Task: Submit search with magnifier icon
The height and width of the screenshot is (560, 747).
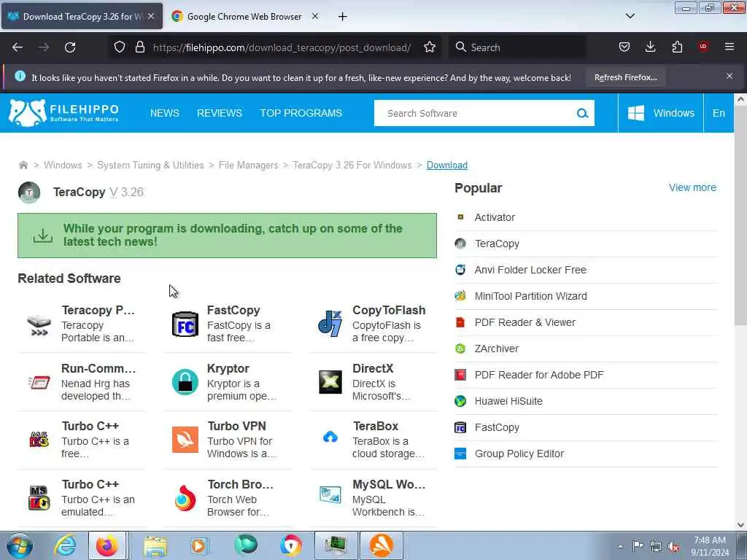Action: pyautogui.click(x=582, y=113)
